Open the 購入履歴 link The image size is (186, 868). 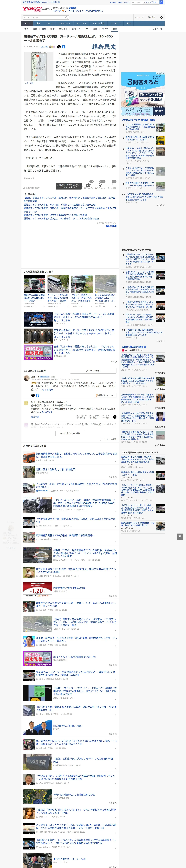pyautogui.click(x=152, y=18)
